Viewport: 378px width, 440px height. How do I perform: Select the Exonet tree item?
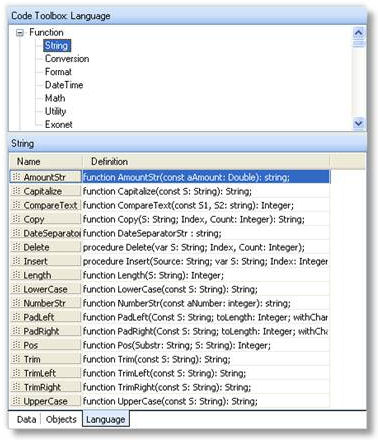click(59, 124)
